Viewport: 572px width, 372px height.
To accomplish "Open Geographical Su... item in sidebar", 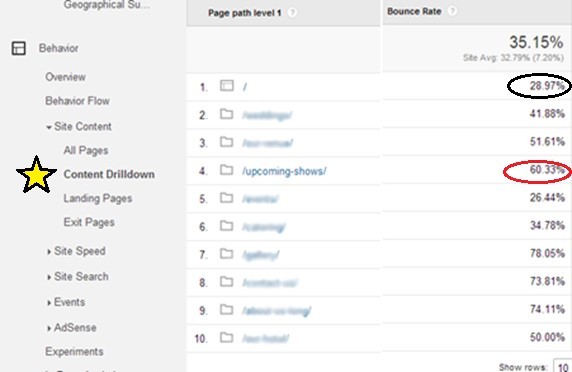I will click(107, 5).
